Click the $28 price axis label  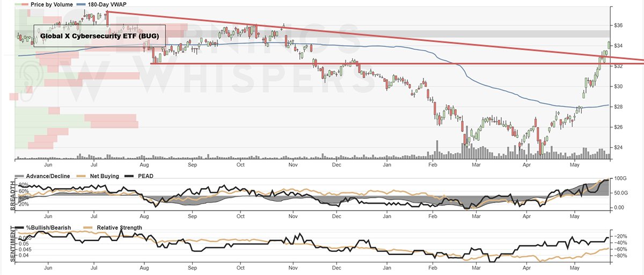click(618, 107)
